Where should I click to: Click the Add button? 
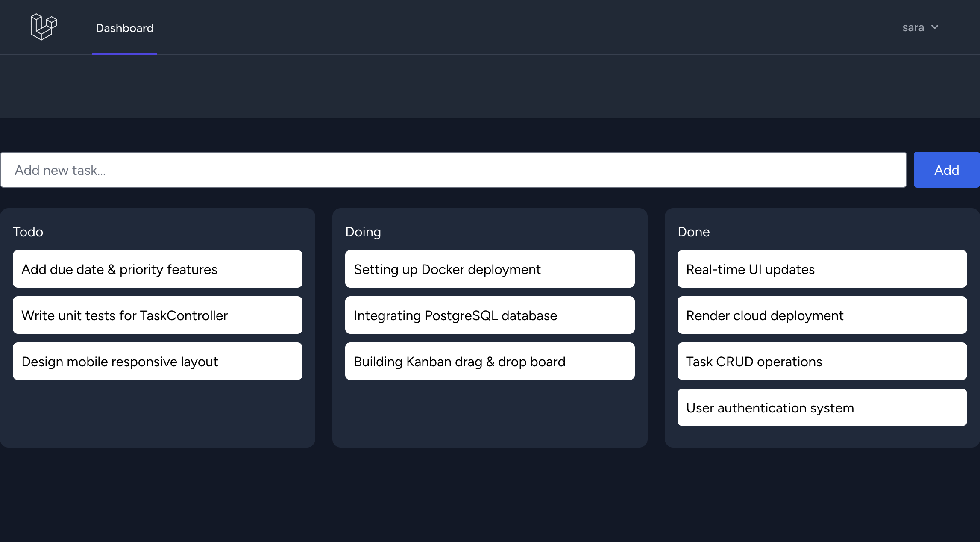point(947,170)
